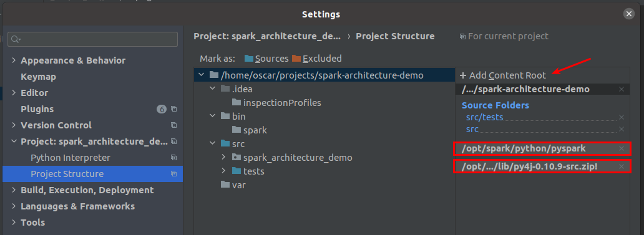
Task: Expand the Build, Execution, Deployment section
Action: tap(14, 190)
